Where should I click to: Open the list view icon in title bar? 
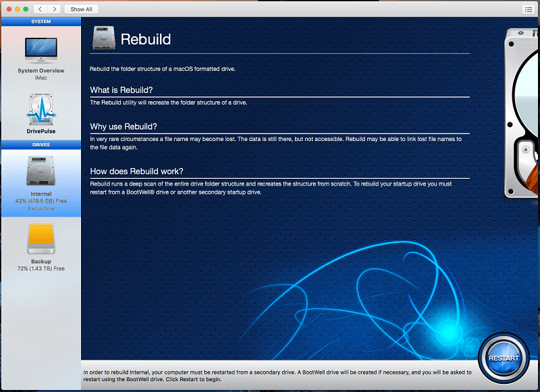click(x=529, y=9)
